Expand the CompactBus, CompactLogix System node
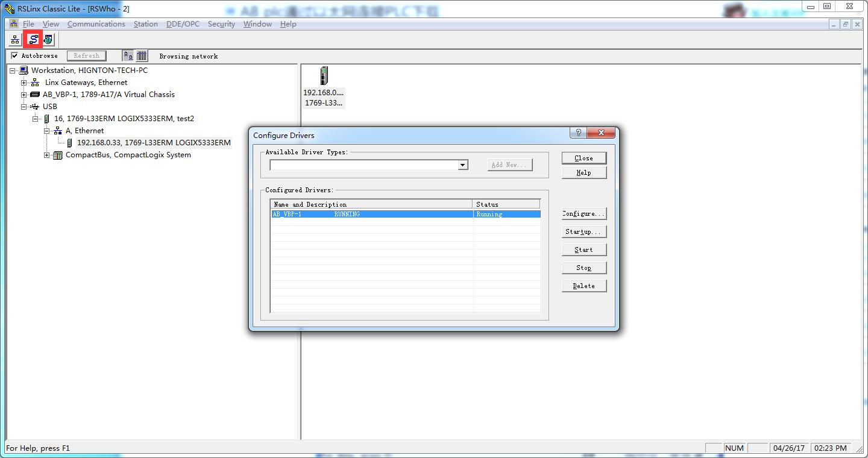The height and width of the screenshot is (458, 868). (x=47, y=155)
